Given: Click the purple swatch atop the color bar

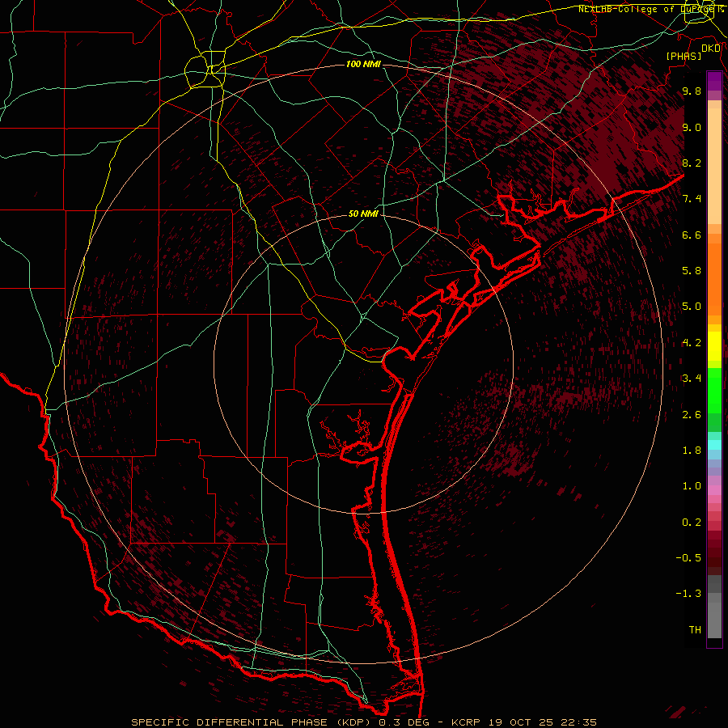Looking at the screenshot, I should tap(714, 81).
